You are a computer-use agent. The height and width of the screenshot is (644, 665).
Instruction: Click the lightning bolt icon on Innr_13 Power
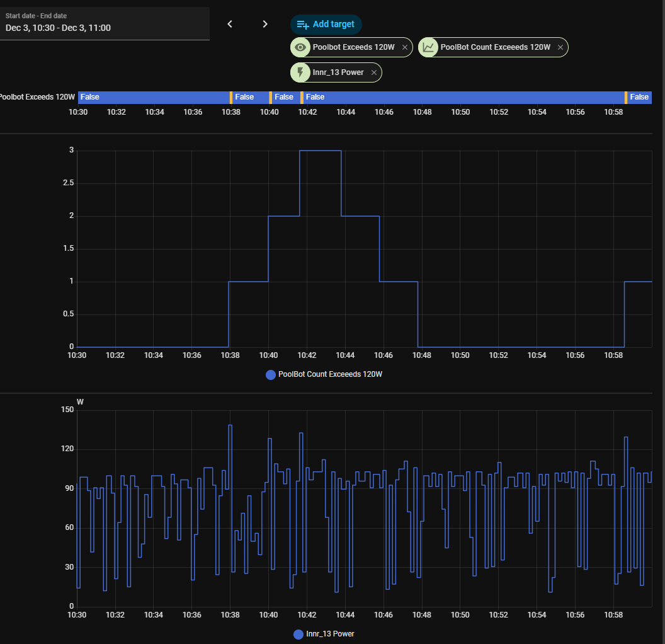point(300,72)
